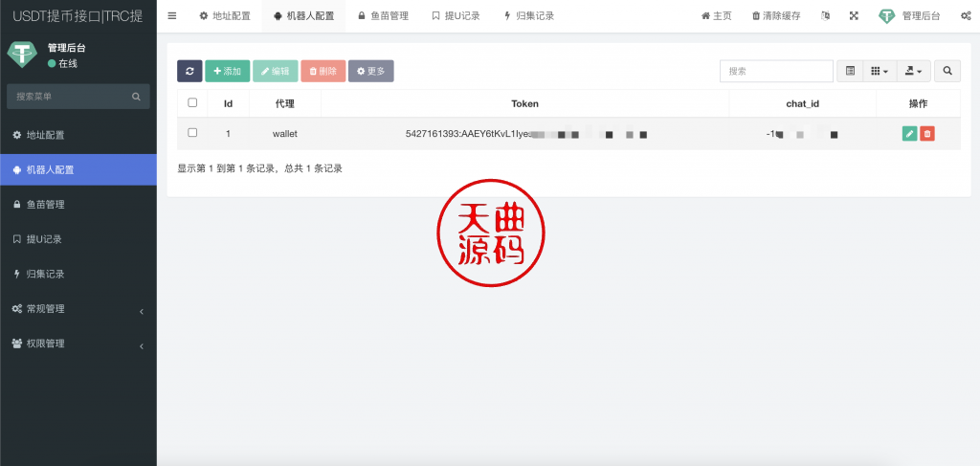Click the refresh button in the toolbar
980x466 pixels.
(189, 71)
